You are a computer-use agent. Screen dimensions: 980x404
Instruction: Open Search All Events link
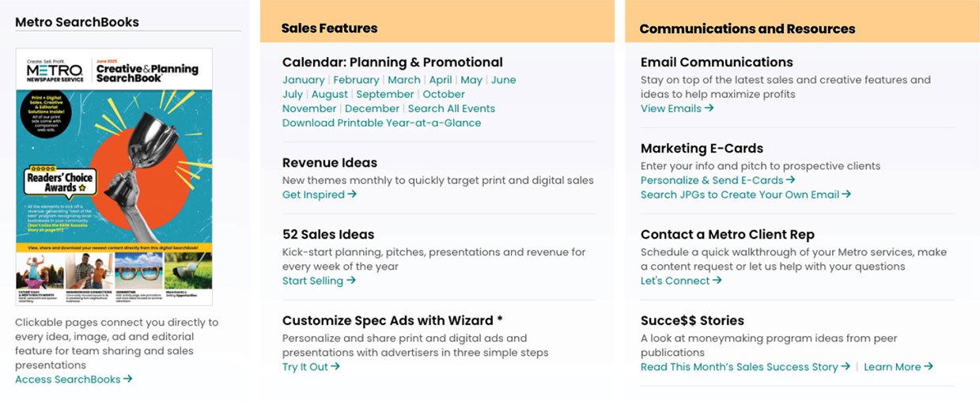pyautogui.click(x=451, y=108)
